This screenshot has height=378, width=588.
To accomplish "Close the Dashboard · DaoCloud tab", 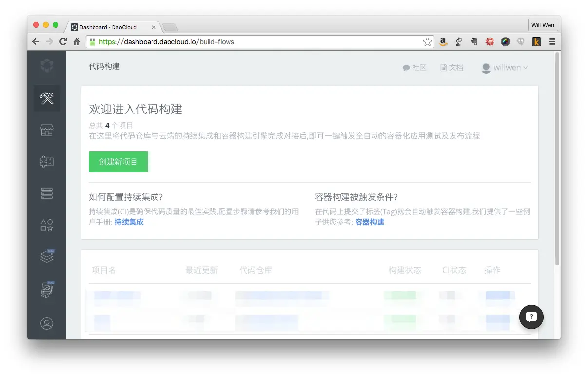I will coord(154,27).
